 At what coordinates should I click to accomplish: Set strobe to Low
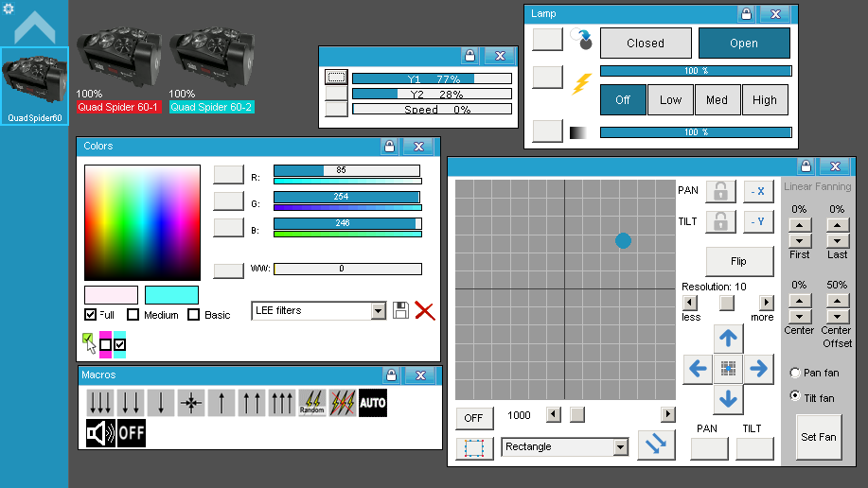click(670, 100)
